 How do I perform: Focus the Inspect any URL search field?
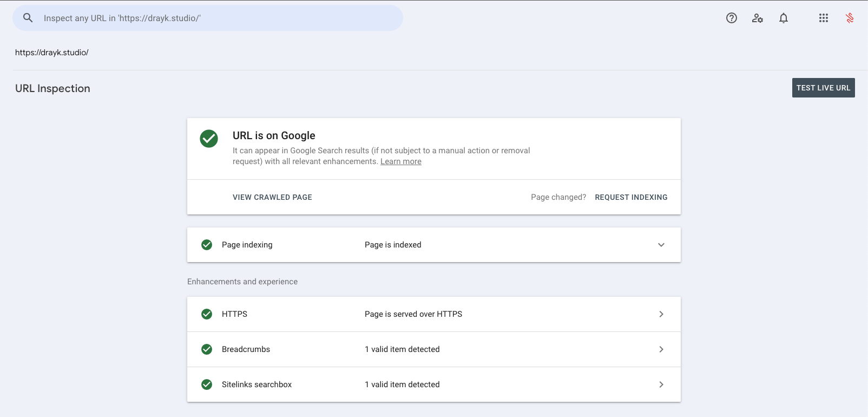click(x=208, y=18)
